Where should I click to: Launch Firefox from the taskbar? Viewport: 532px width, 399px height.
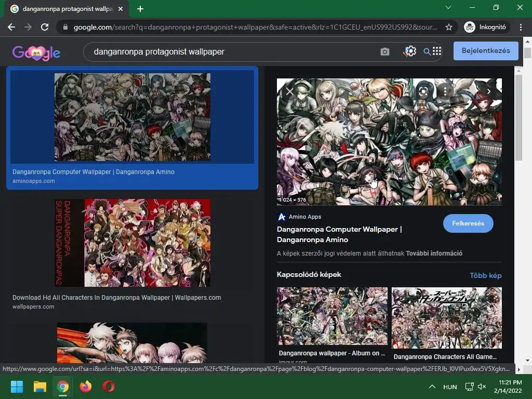(86, 387)
